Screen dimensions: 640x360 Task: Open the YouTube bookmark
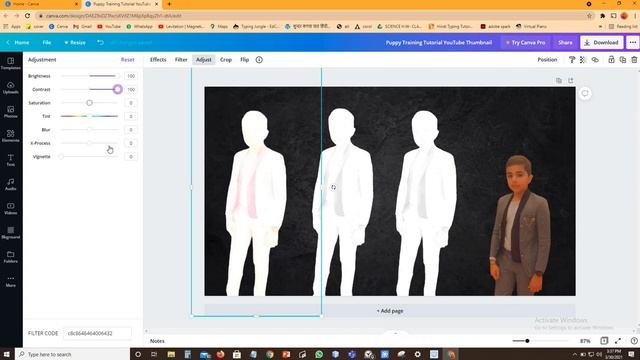coord(109,26)
